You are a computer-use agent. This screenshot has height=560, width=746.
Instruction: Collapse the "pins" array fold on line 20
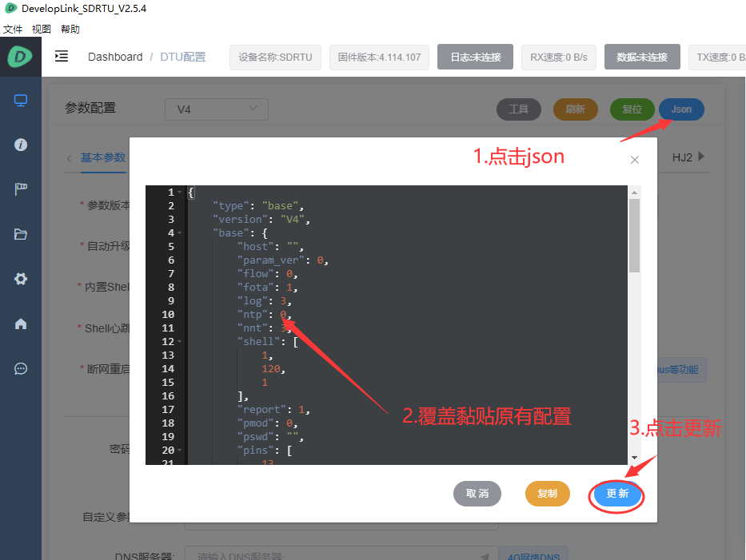click(x=179, y=450)
